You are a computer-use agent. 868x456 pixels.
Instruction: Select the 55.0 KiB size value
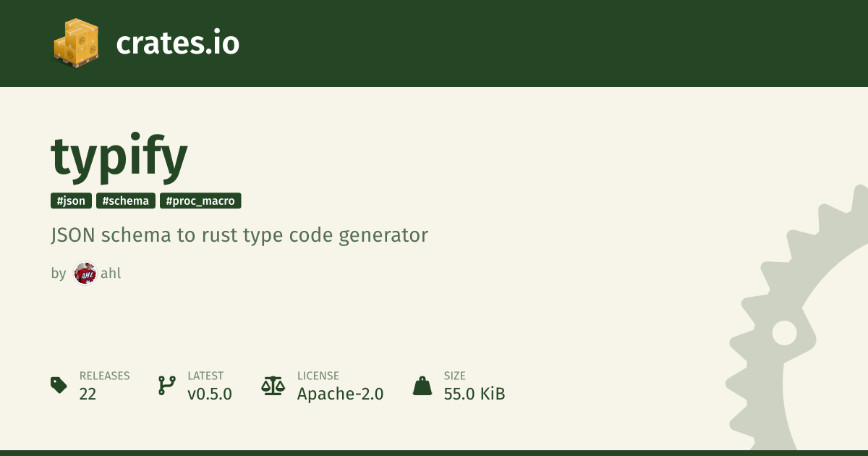(474, 394)
